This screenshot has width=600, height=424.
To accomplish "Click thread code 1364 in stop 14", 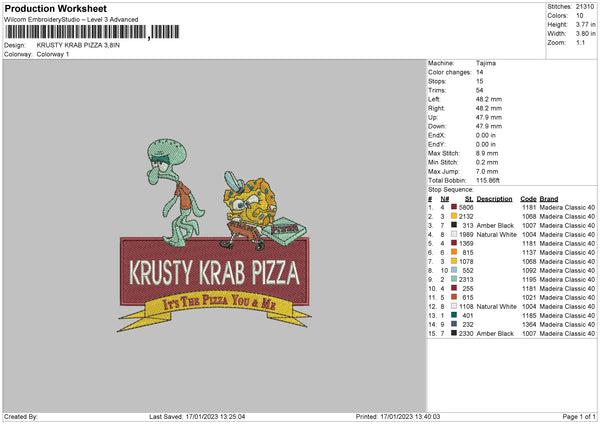I will 529,325.
